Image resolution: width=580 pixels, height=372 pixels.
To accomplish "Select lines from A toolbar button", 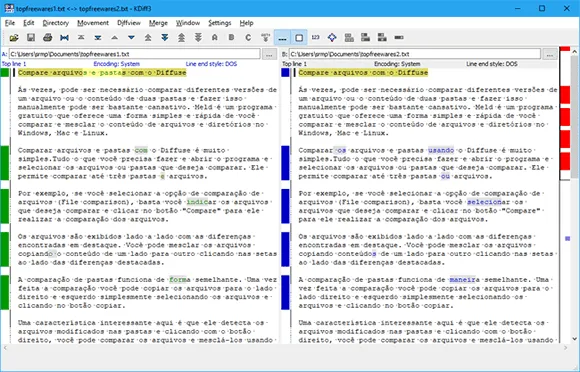I will 215,37.
